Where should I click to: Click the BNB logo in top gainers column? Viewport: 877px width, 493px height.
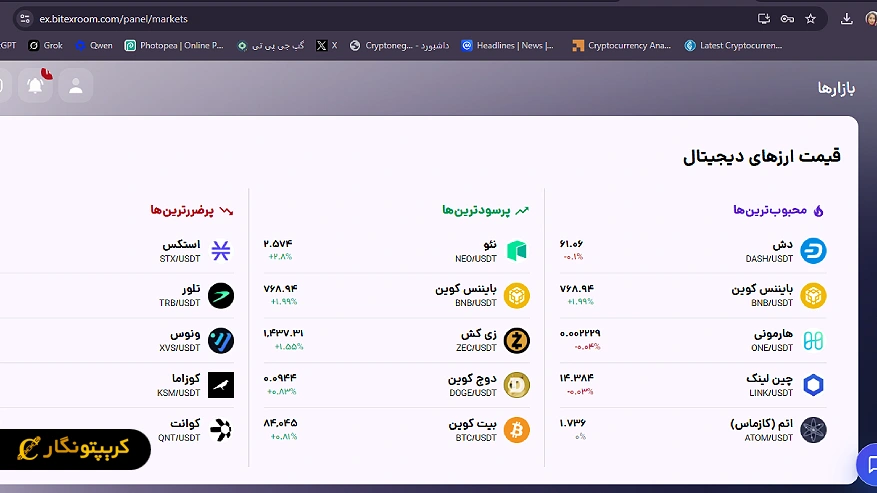pyautogui.click(x=517, y=295)
